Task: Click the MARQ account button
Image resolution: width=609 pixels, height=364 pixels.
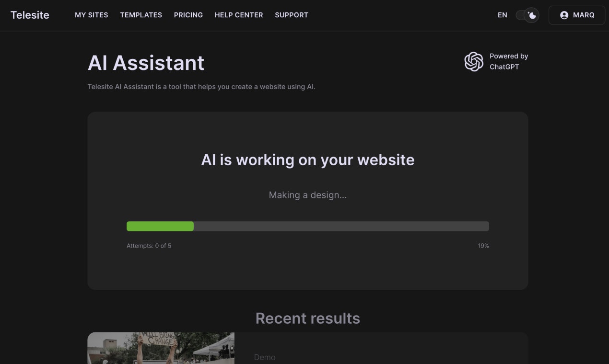Action: pos(577,15)
